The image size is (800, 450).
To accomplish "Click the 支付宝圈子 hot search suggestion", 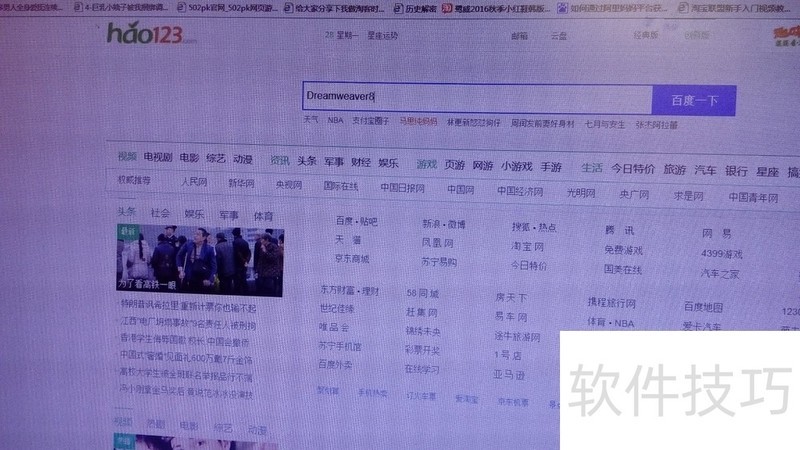I will (x=370, y=121).
